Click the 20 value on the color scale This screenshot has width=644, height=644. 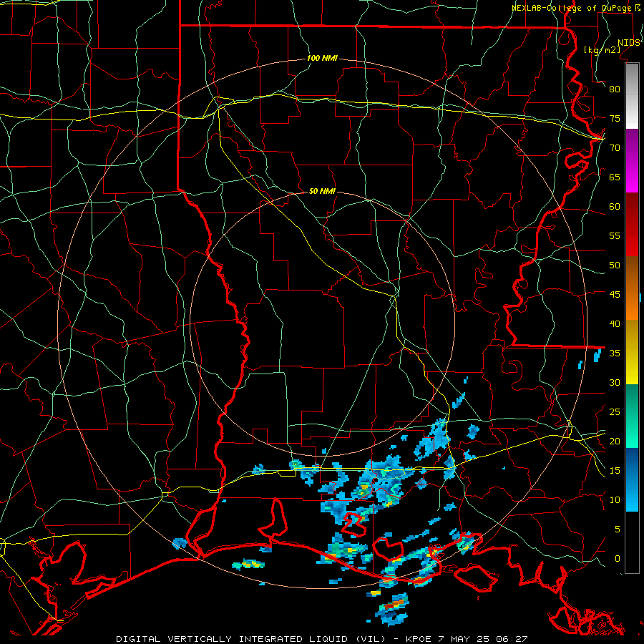(615, 441)
